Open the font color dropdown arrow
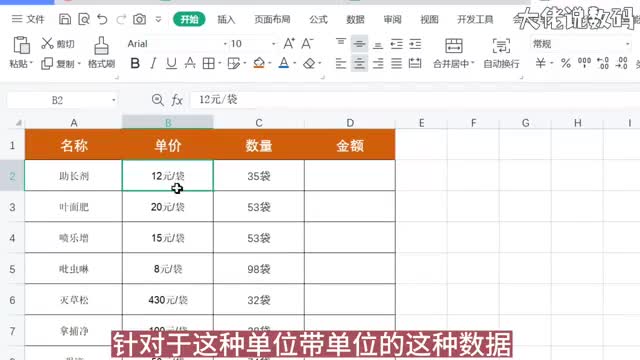The width and height of the screenshot is (640, 360). pyautogui.click(x=295, y=63)
